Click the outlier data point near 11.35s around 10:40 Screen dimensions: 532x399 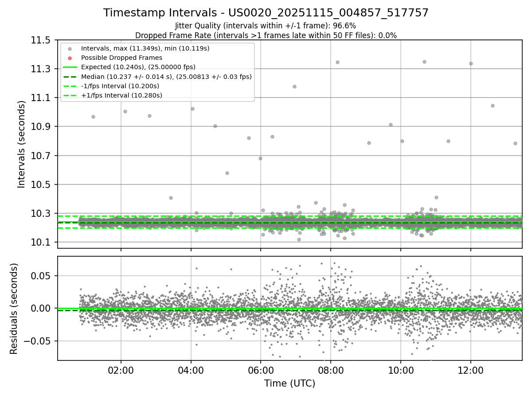pyautogui.click(x=424, y=62)
